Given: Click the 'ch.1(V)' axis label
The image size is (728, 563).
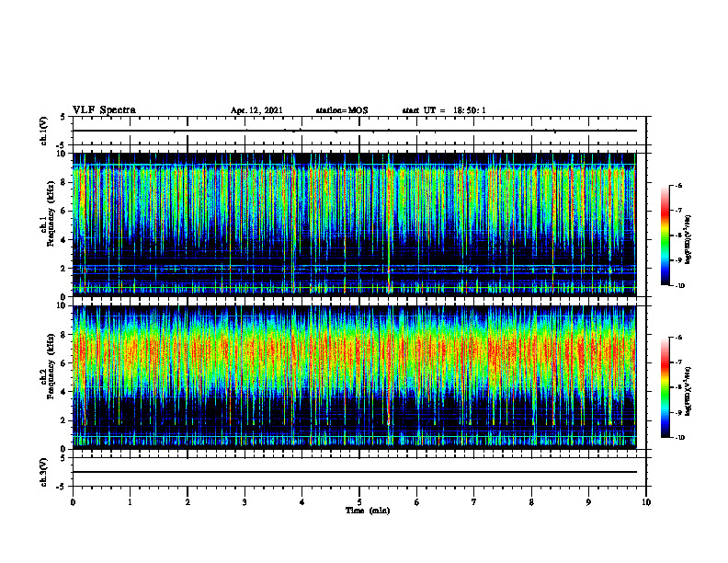Looking at the screenshot, I should tap(43, 131).
